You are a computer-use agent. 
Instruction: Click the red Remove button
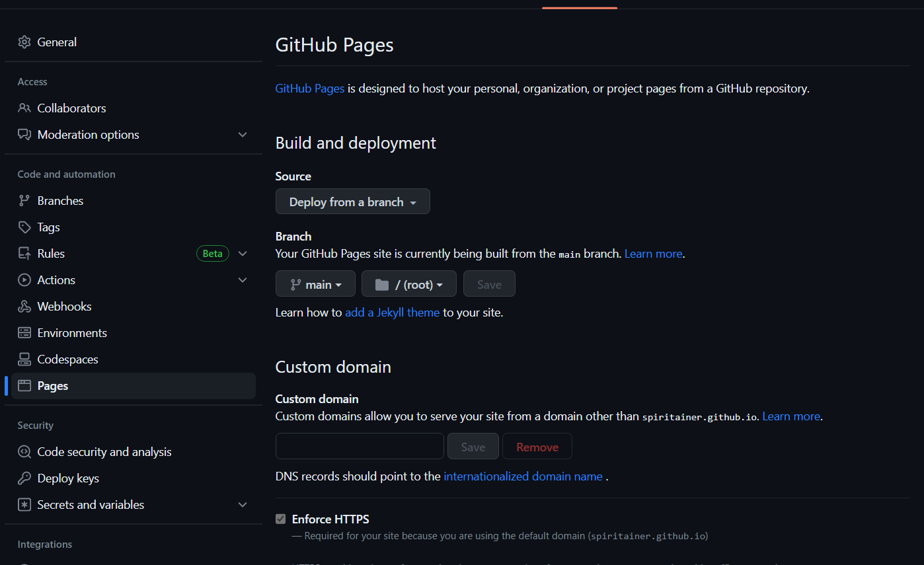537,446
